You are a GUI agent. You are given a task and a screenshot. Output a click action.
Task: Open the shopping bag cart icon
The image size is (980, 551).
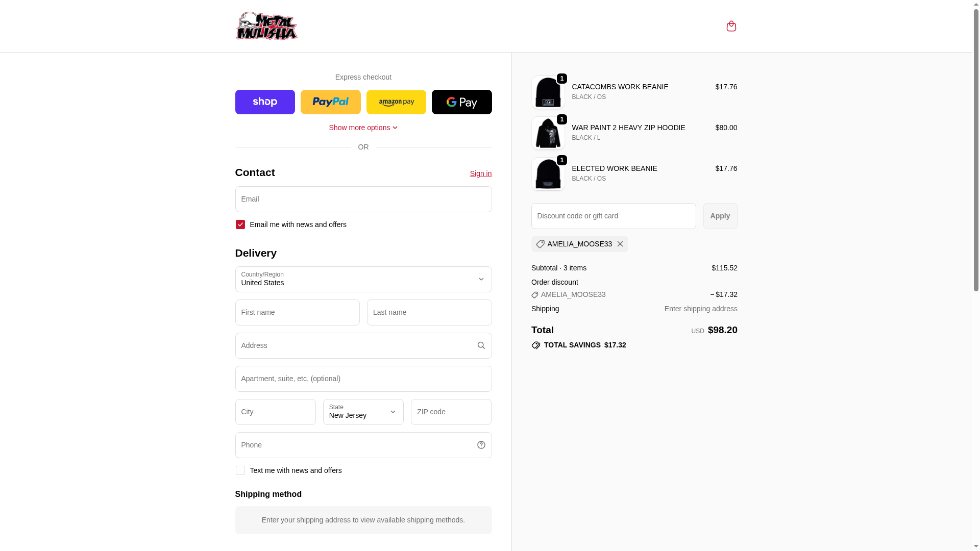tap(731, 26)
